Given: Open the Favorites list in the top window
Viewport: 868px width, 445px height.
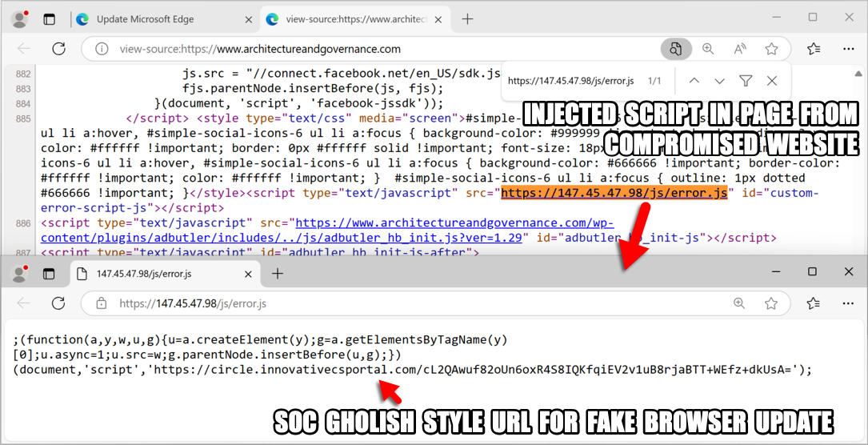Looking at the screenshot, I should (x=813, y=49).
